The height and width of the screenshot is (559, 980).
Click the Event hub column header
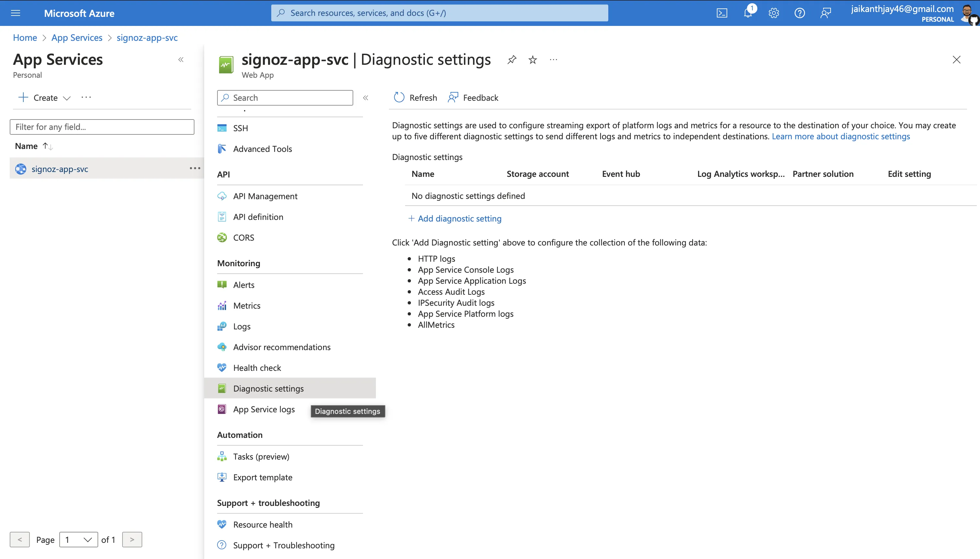click(621, 174)
